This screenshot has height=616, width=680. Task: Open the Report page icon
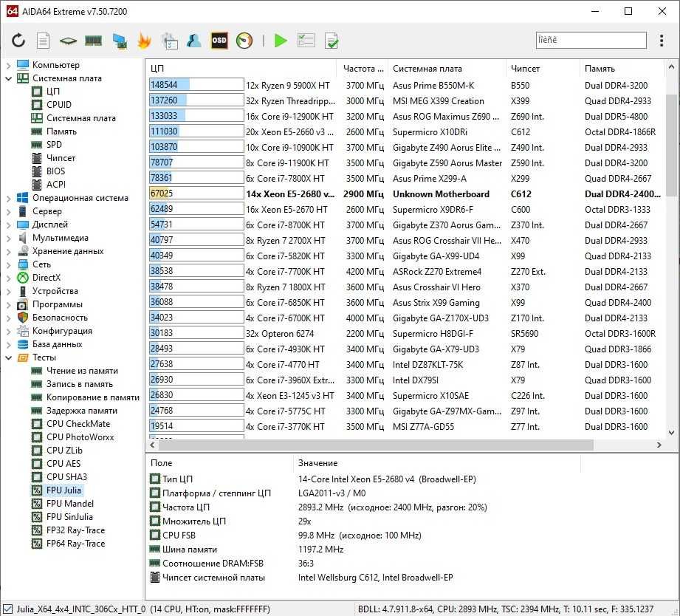[43, 41]
